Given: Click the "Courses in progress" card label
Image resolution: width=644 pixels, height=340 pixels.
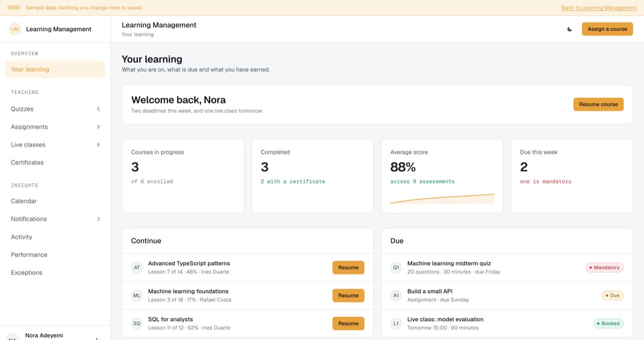Looking at the screenshot, I should 158,152.
